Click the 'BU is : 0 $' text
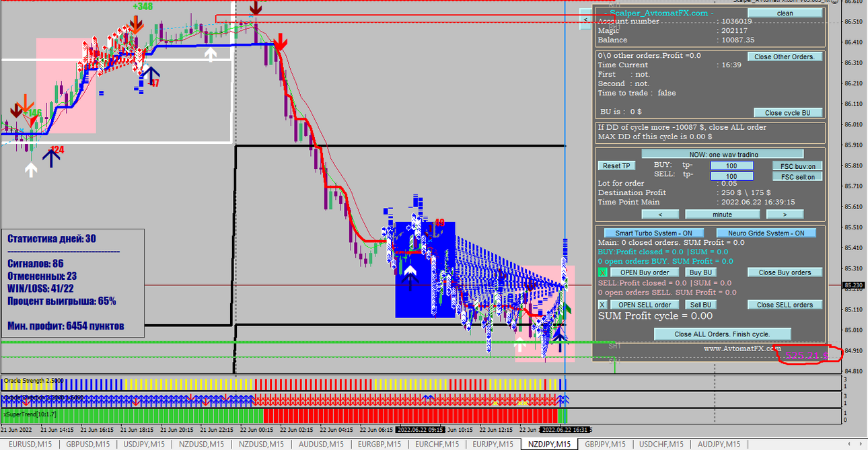The image size is (868, 450). [620, 112]
